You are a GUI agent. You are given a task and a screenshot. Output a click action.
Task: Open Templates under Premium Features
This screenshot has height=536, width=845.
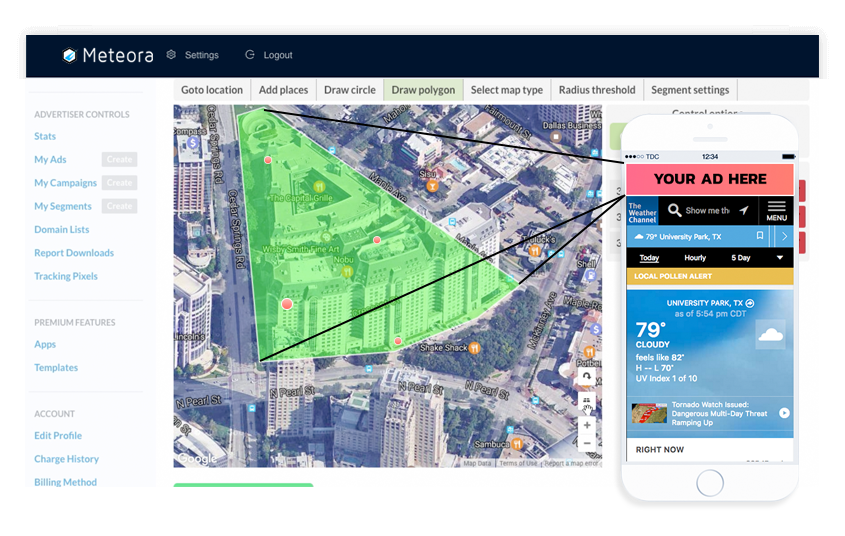pyautogui.click(x=56, y=367)
